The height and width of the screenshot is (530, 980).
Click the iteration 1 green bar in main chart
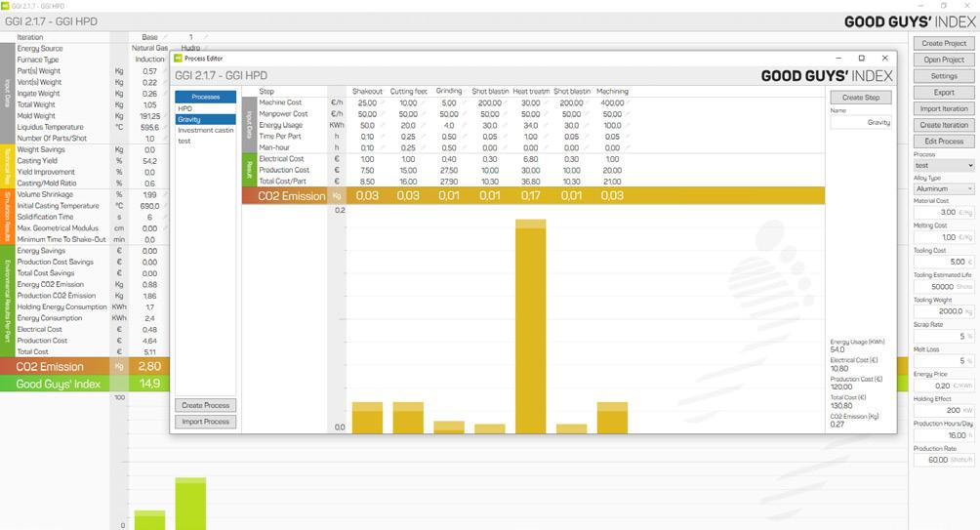click(x=190, y=504)
